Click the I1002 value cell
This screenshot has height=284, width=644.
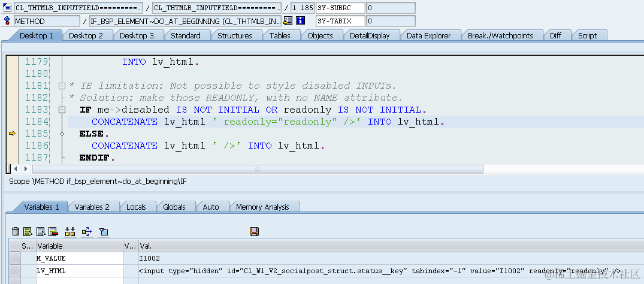pyautogui.click(x=391, y=258)
